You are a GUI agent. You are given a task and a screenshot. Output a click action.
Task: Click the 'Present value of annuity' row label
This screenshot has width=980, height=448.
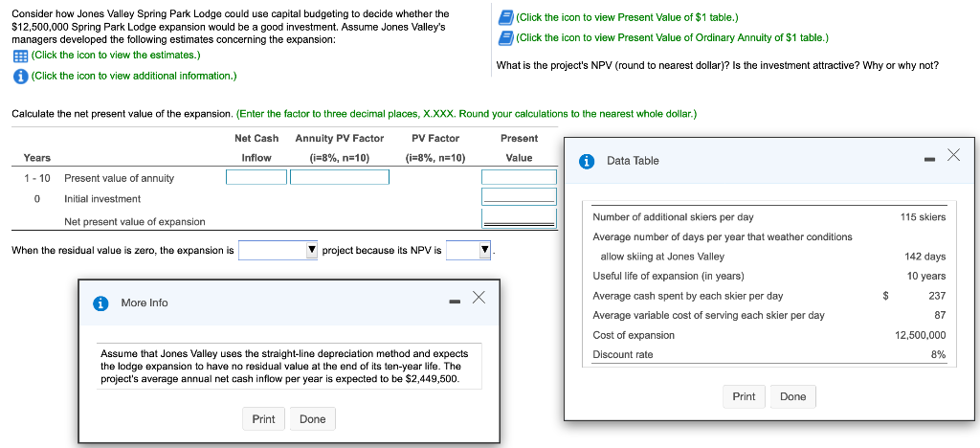pyautogui.click(x=120, y=178)
